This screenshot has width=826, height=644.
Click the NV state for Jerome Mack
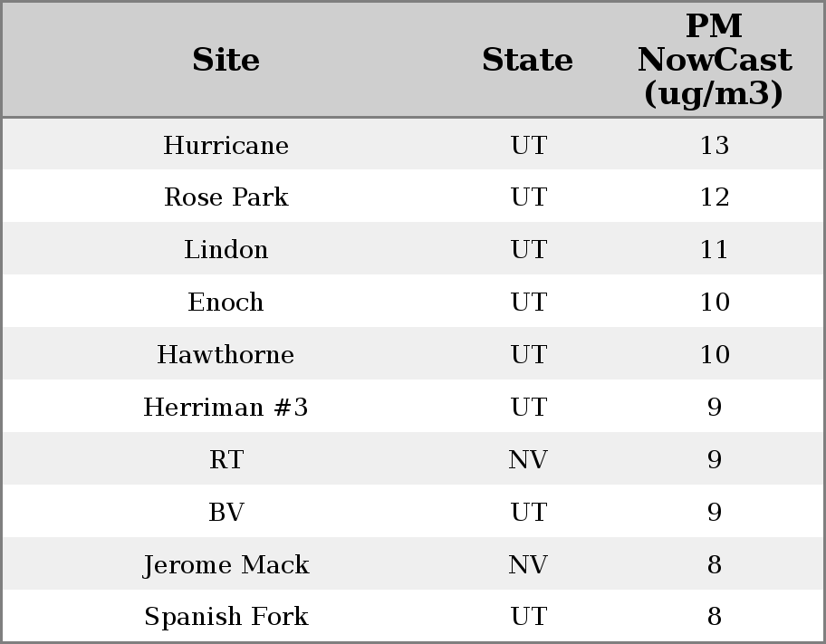click(528, 565)
